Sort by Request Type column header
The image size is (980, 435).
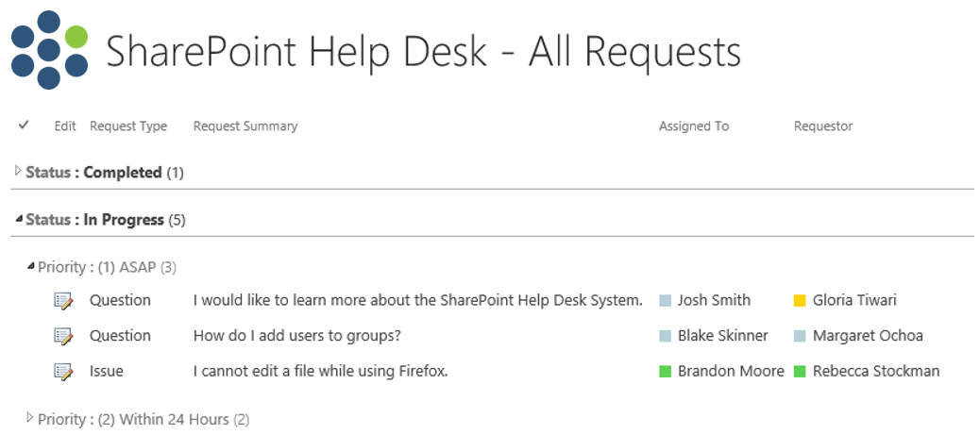point(128,126)
